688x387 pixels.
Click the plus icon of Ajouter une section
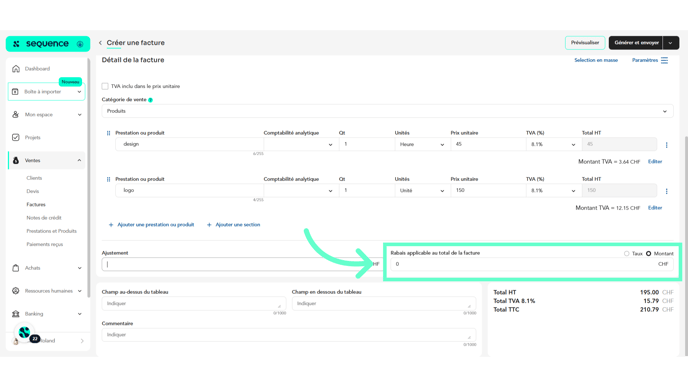coord(209,225)
